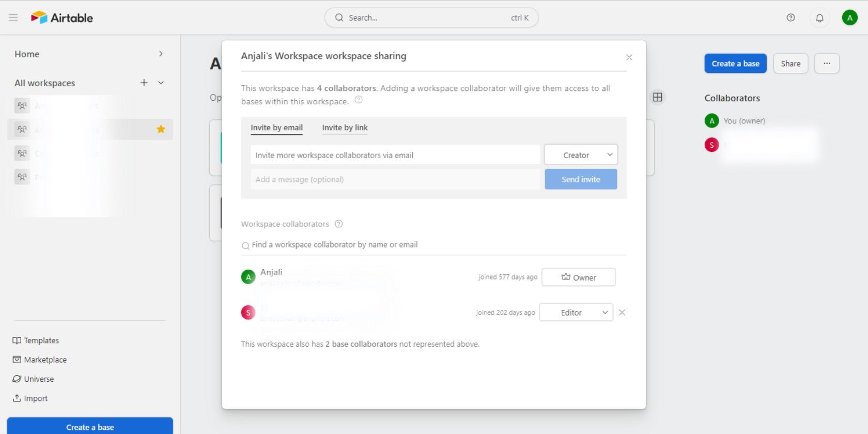Click the starred workspace's star icon
This screenshot has width=868, height=434.
(x=161, y=129)
